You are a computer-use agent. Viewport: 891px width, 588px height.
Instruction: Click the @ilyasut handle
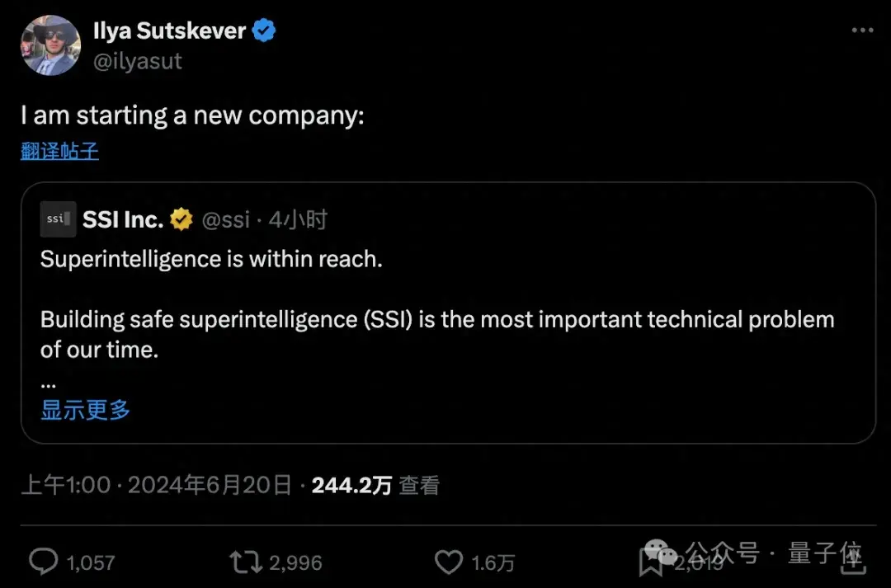[137, 61]
